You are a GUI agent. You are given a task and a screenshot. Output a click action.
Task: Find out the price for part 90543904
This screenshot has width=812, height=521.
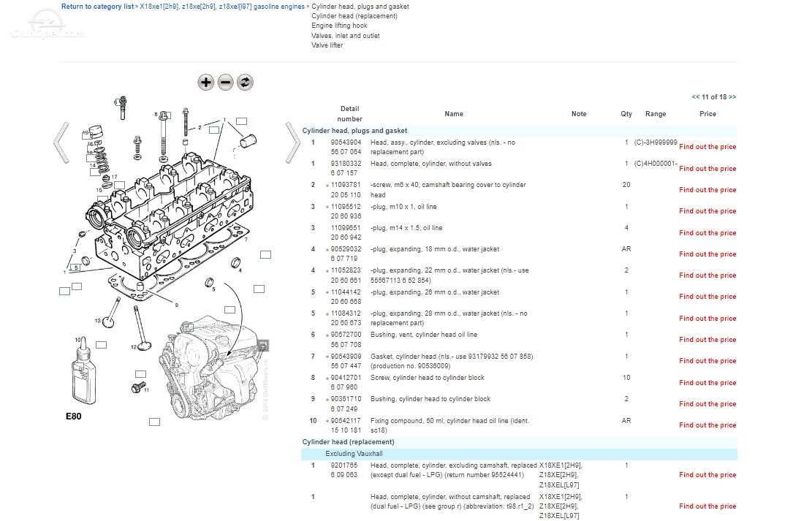(x=707, y=147)
